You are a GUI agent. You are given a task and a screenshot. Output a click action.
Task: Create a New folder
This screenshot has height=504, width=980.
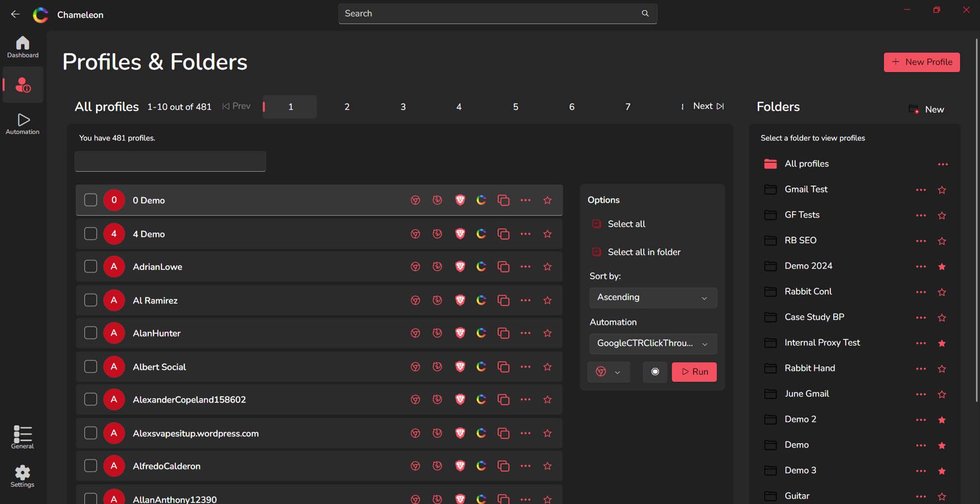(x=926, y=109)
